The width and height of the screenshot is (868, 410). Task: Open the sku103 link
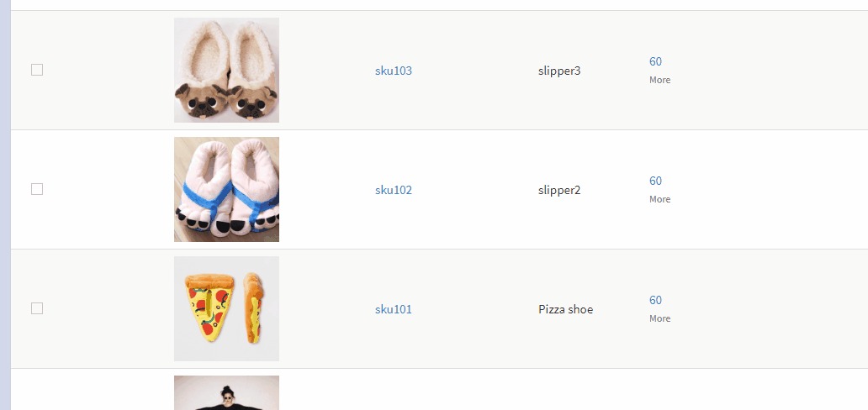[394, 71]
